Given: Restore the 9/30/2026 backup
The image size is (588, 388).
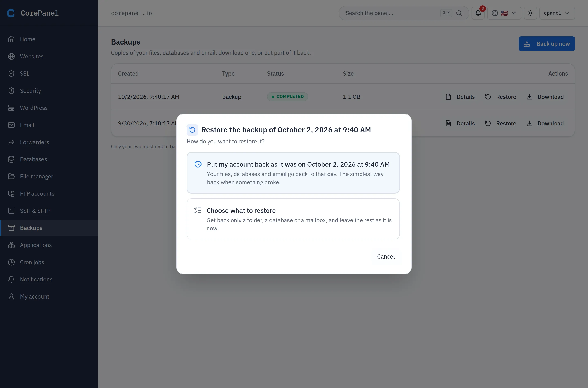Looking at the screenshot, I should point(500,123).
